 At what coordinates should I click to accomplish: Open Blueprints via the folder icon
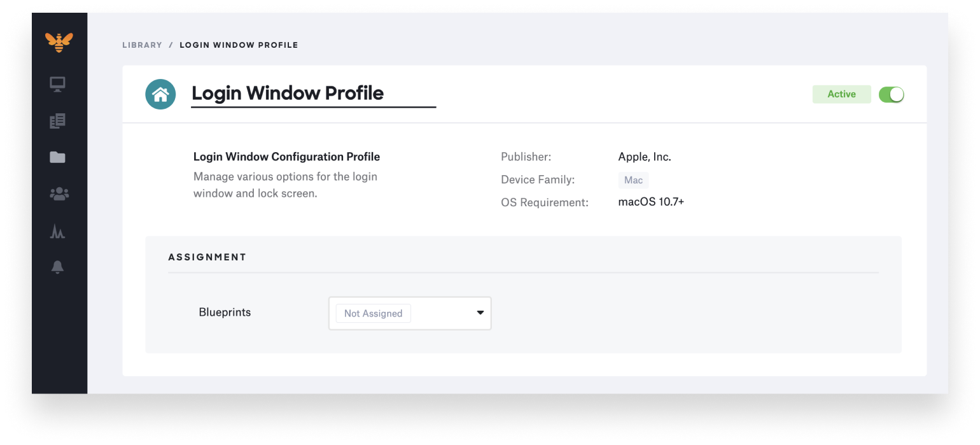(x=57, y=157)
